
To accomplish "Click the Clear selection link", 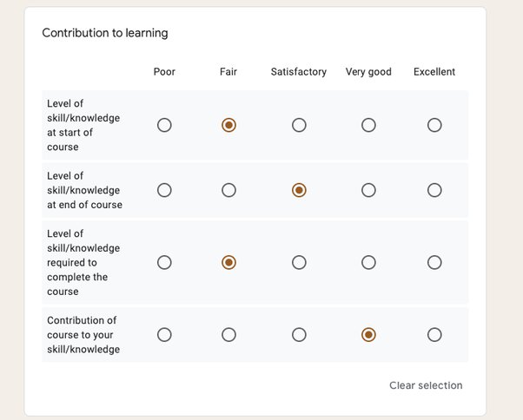I will pos(426,385).
